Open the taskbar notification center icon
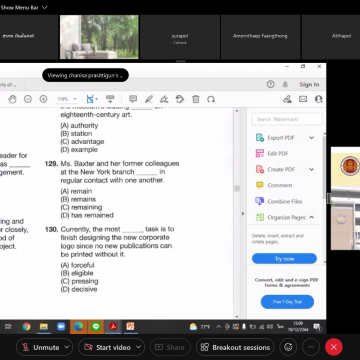The width and height of the screenshot is (360, 360). pos(317,327)
